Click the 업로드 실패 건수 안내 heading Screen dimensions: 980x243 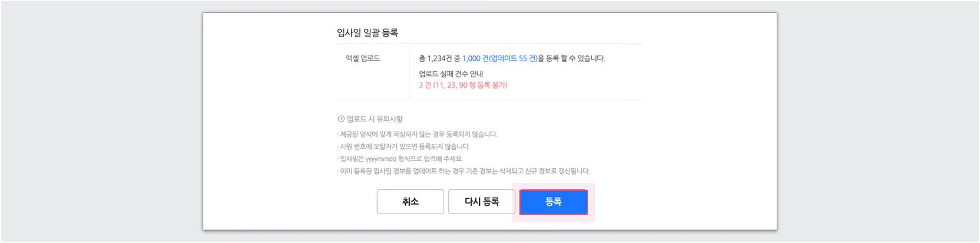[451, 74]
